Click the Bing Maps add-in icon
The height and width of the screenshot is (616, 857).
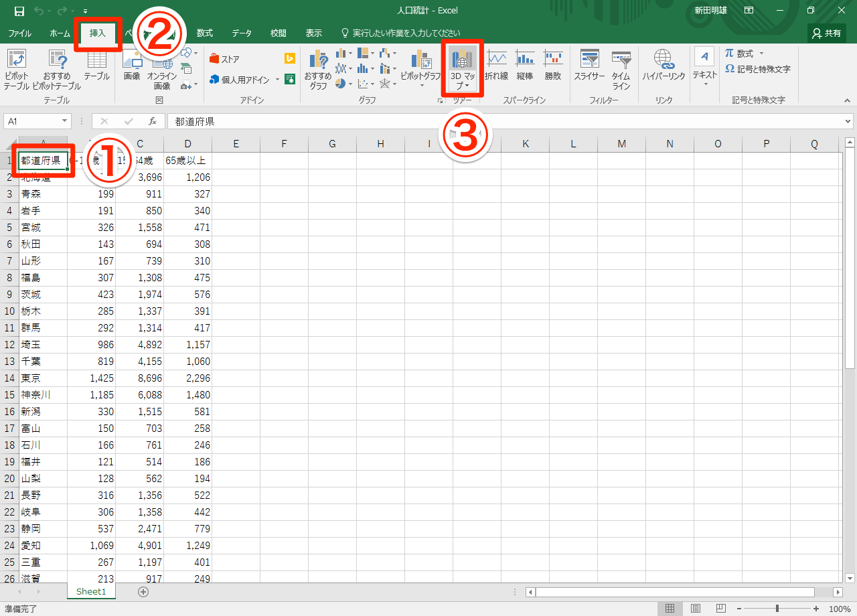coord(290,58)
